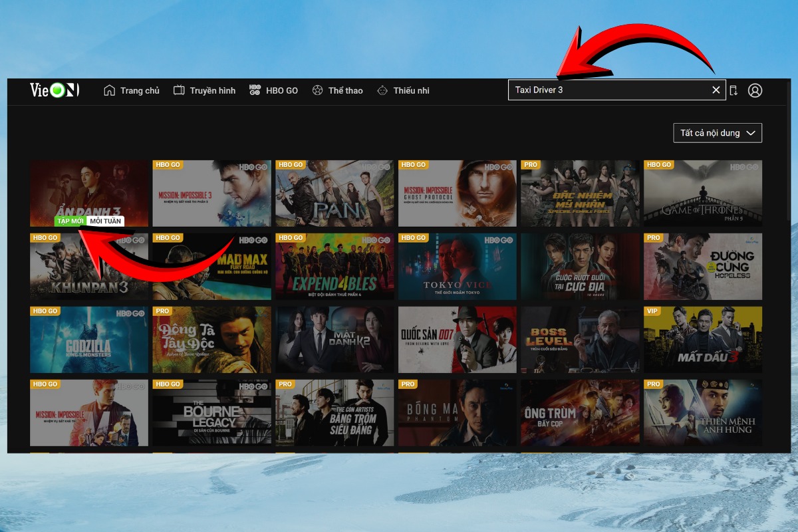Open the Khun Pan 3 thumbnail
The height and width of the screenshot is (532, 798).
click(x=89, y=266)
